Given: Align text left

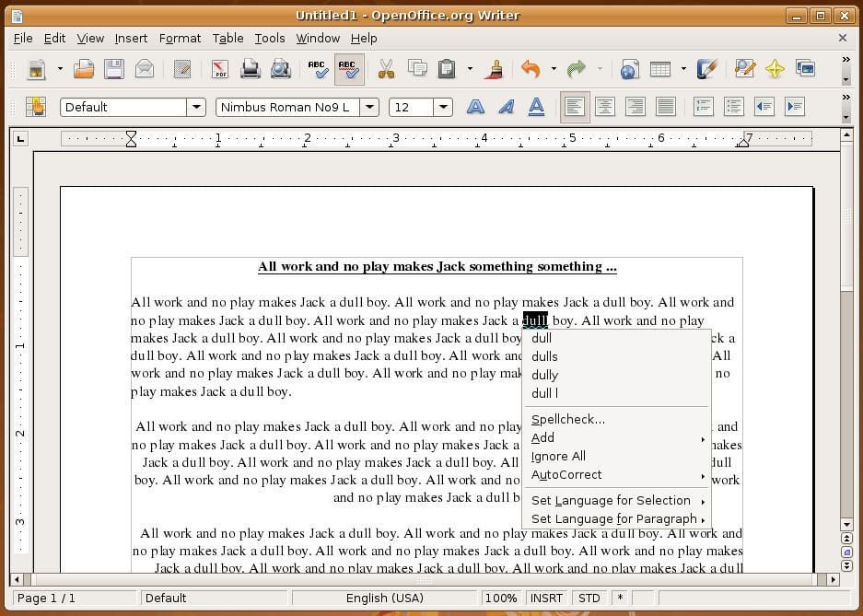Looking at the screenshot, I should 575,107.
